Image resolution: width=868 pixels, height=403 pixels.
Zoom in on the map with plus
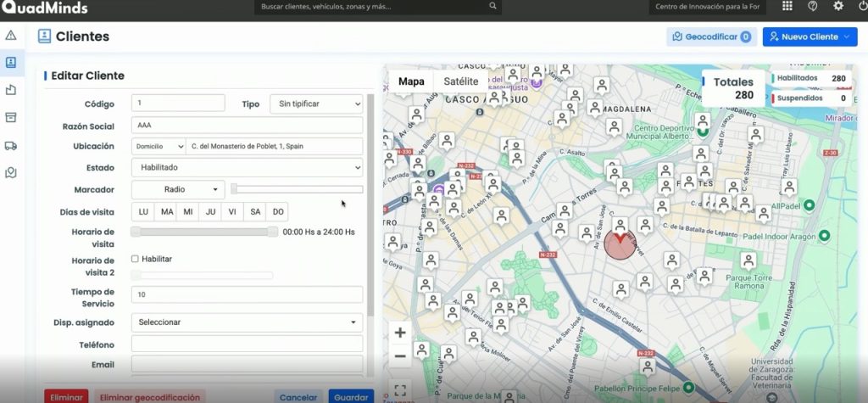(400, 333)
